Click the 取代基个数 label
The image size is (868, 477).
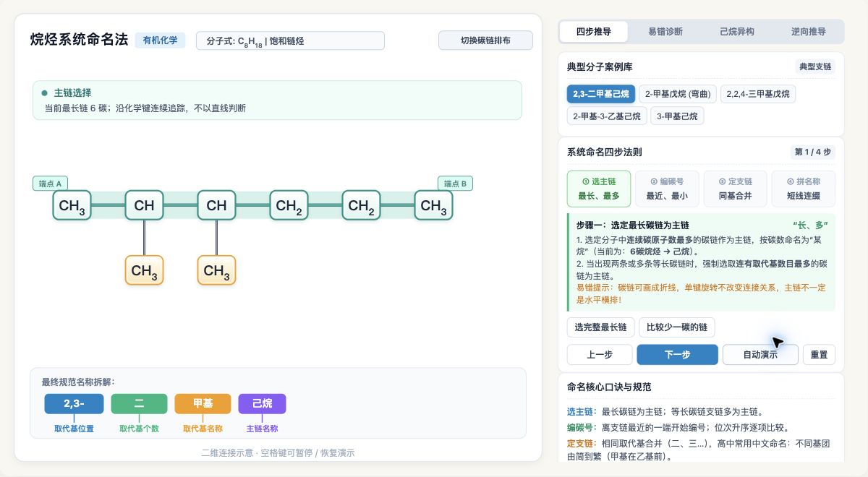coord(139,429)
